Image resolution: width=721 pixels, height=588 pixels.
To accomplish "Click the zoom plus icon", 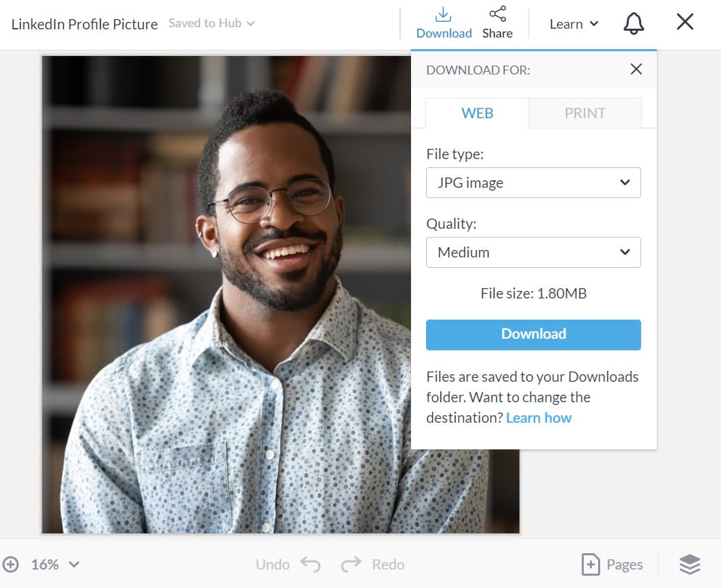I will tap(10, 564).
